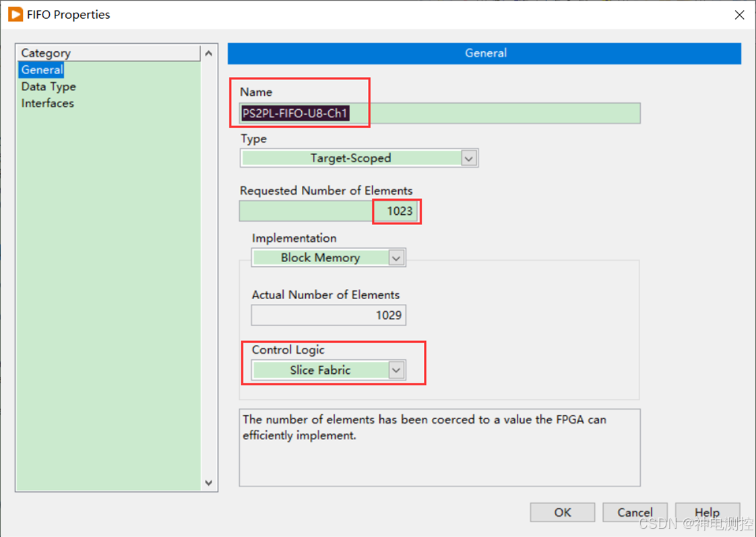
Task: Click the Requested Number of Elements field
Action: coord(328,211)
